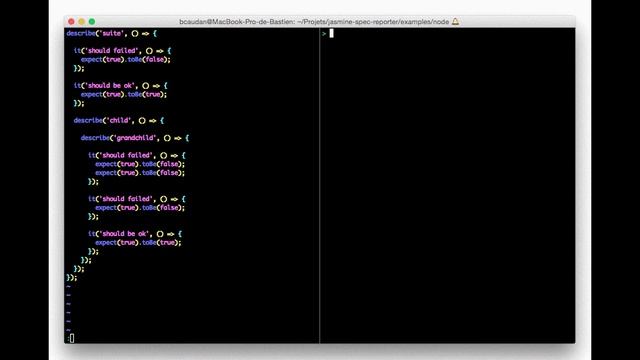Place cursor on describe('suite' line

(x=111, y=33)
